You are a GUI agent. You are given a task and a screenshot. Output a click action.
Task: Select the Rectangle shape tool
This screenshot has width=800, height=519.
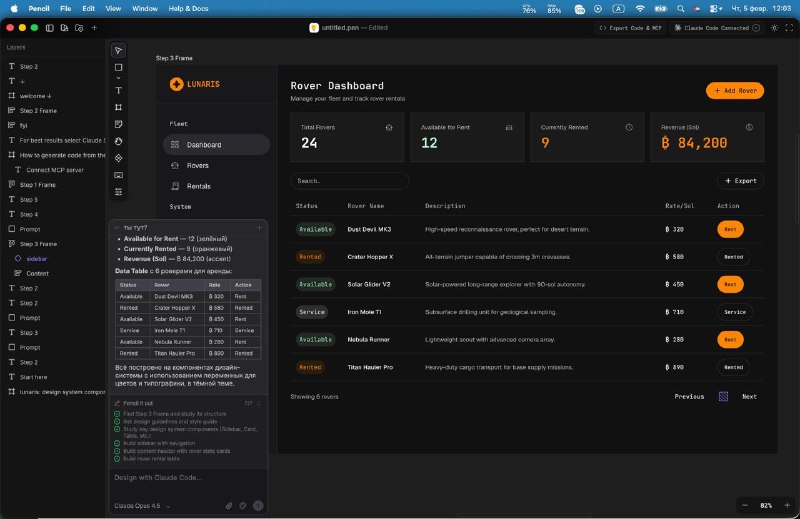tap(119, 67)
